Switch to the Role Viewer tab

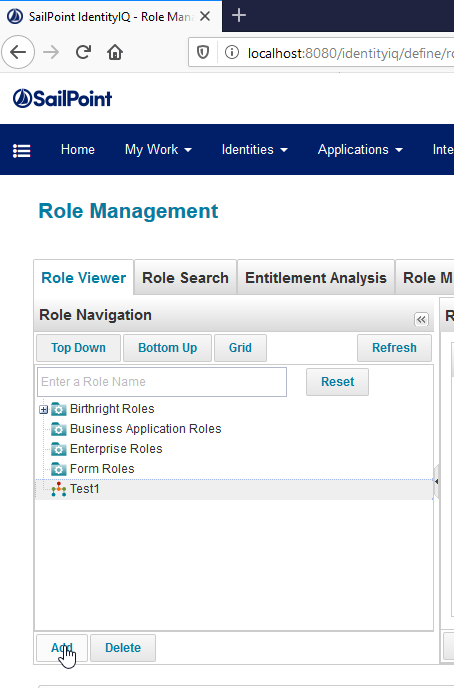[x=83, y=278]
